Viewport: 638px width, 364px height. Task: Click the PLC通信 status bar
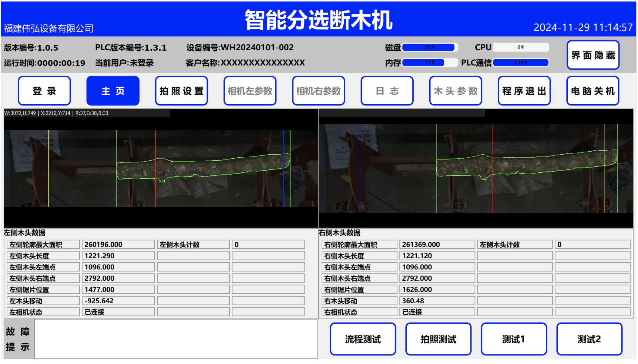click(521, 63)
